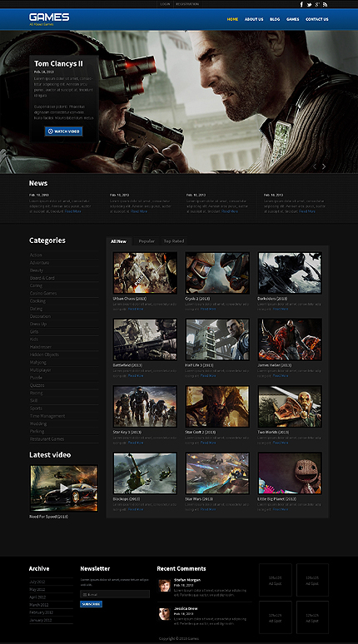Open the Google Plus social icon
The image size is (358, 644).
pyautogui.click(x=317, y=4)
